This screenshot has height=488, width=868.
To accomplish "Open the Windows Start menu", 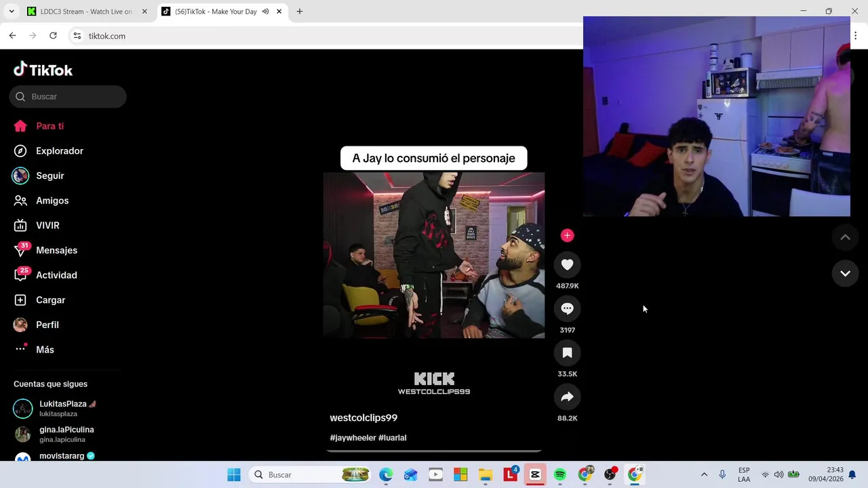I will click(x=234, y=475).
